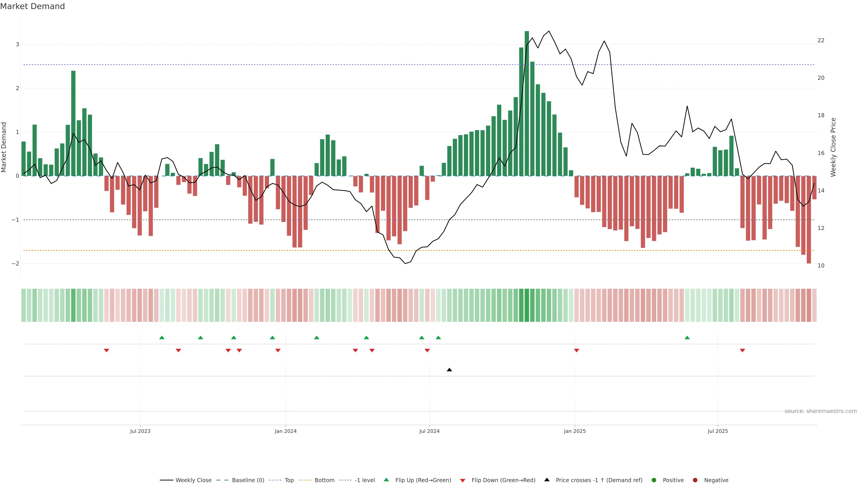Click the first green flip-up triangle, after Jul 2023
Screen dimensions: 868x488
click(x=162, y=338)
